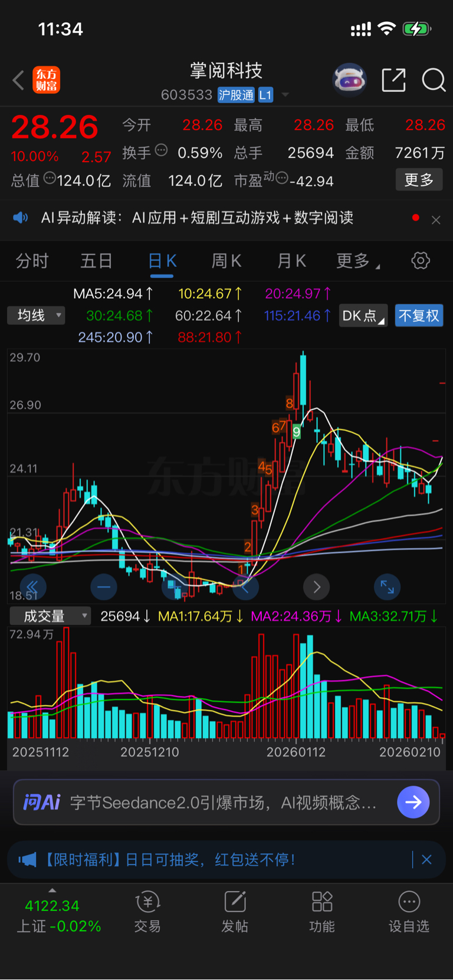Open chart settings gear icon
This screenshot has height=980, width=453.
pyautogui.click(x=421, y=260)
